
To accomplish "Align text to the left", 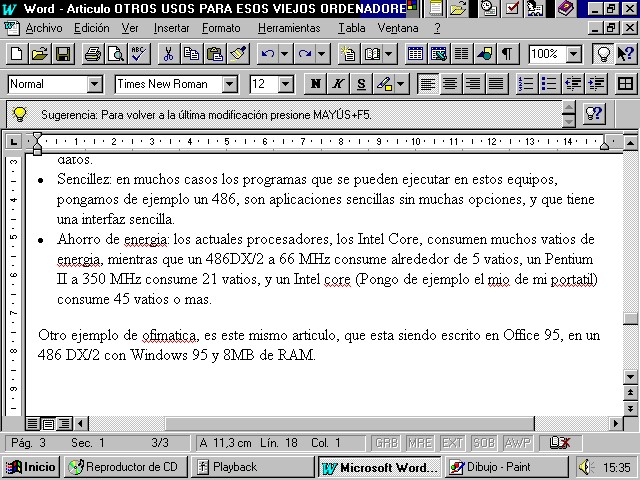I will click(427, 84).
